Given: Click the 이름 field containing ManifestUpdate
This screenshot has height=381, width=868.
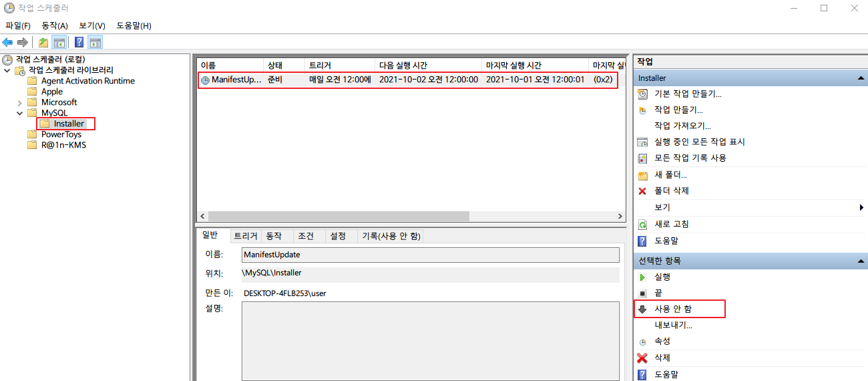Looking at the screenshot, I should tap(431, 255).
